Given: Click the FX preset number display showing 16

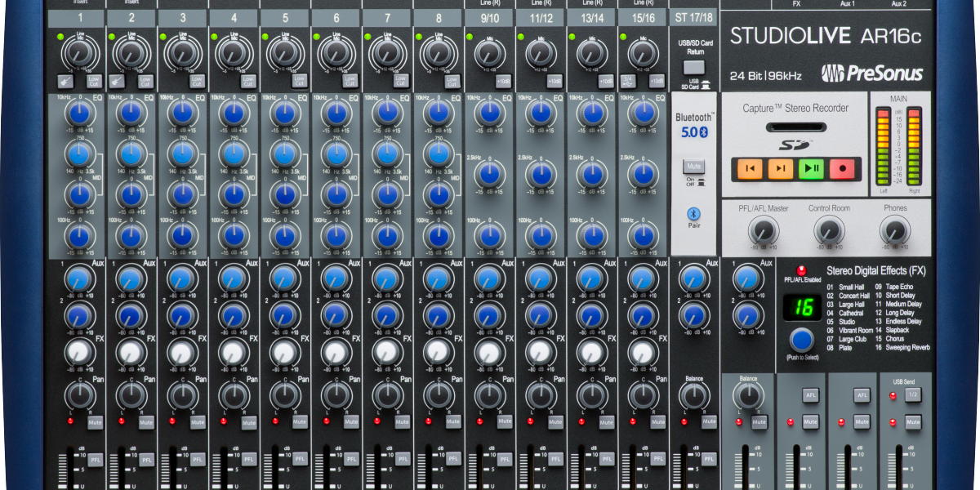Looking at the screenshot, I should click(804, 308).
